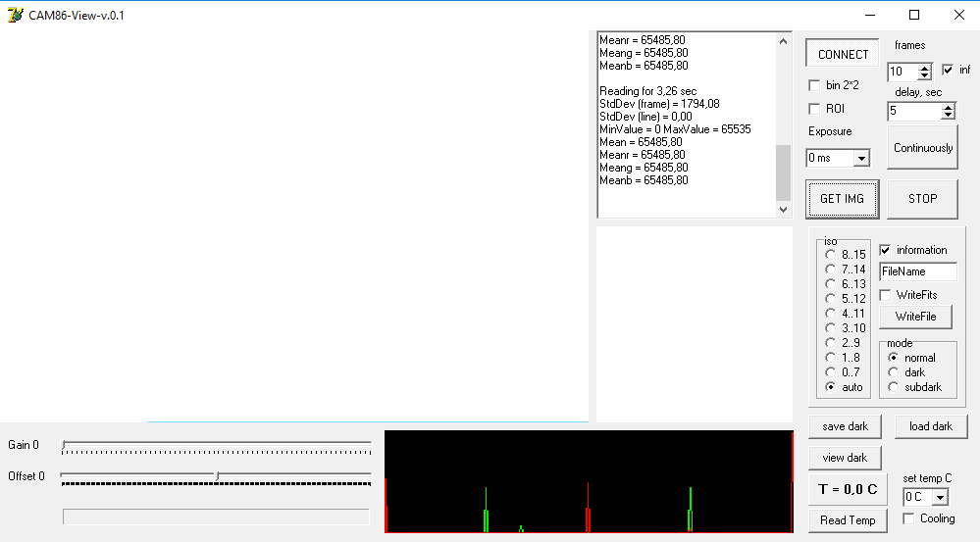Image resolution: width=980 pixels, height=542 pixels.
Task: Click save dark button
Action: (845, 426)
